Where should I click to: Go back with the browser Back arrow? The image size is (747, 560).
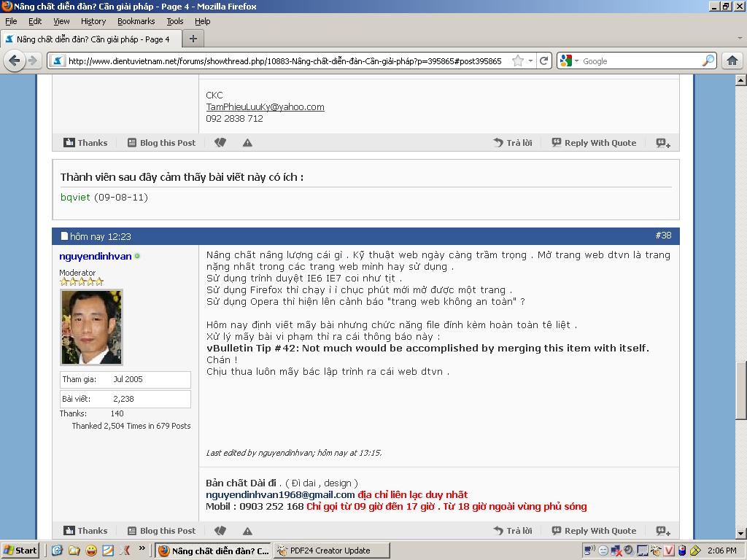tap(15, 61)
